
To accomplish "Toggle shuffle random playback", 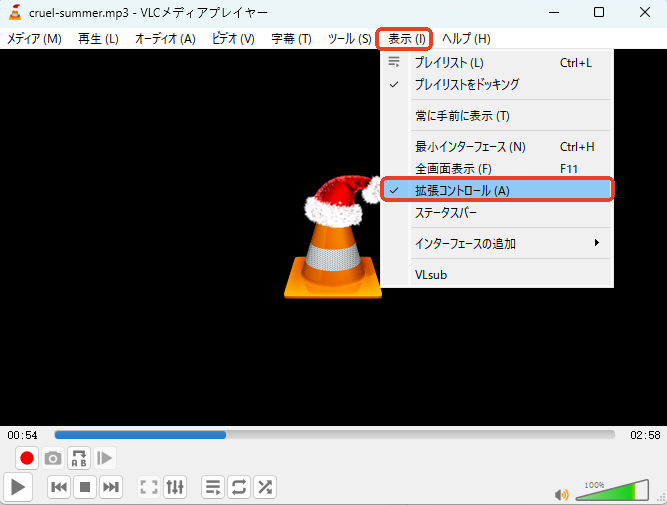I will [x=265, y=487].
